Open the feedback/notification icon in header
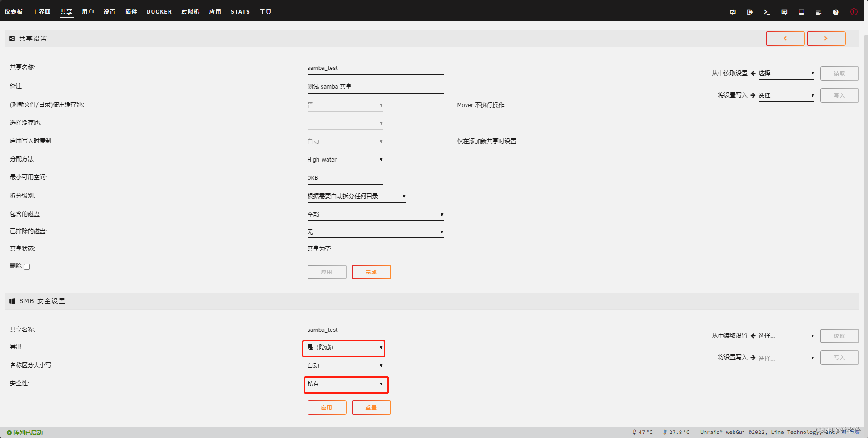 [784, 12]
